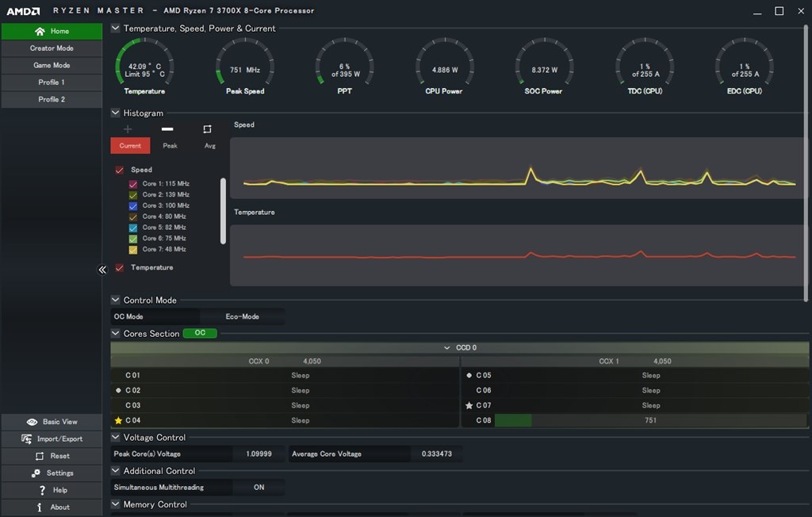Click the Average Core Voltage value 0.333473
This screenshot has height=517, width=812.
click(x=437, y=454)
